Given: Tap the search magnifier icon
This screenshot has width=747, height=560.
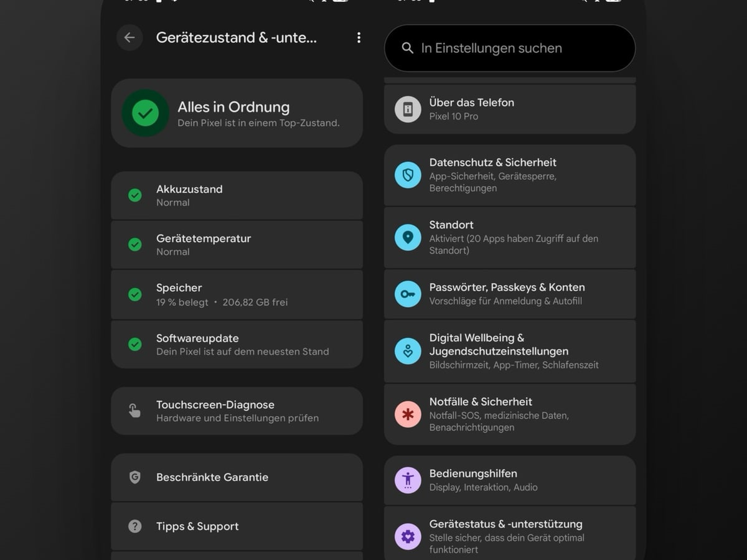Looking at the screenshot, I should [408, 49].
